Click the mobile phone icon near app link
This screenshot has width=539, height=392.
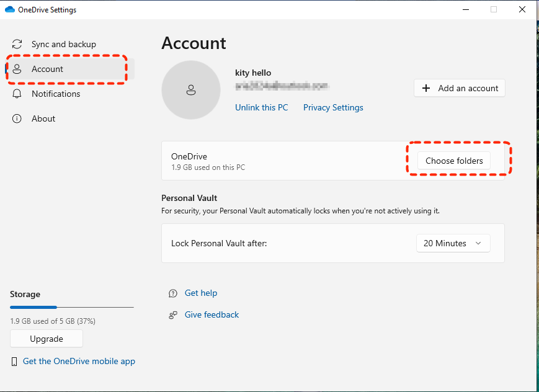pyautogui.click(x=14, y=362)
